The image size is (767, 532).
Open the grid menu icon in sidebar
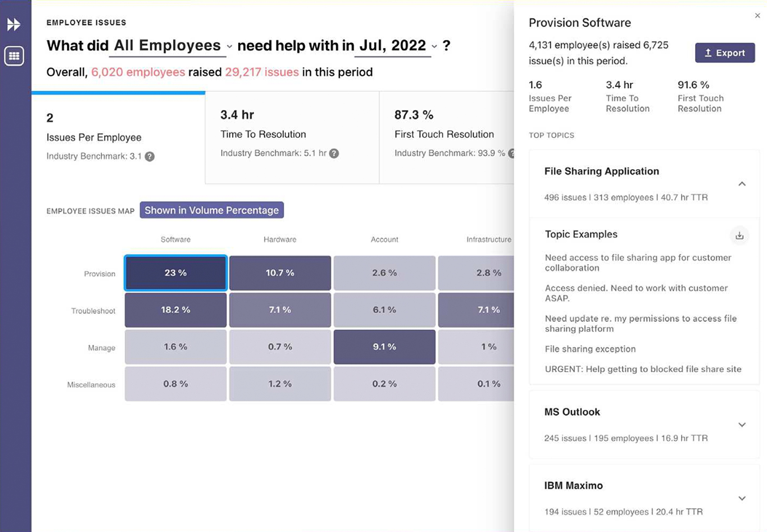(14, 55)
